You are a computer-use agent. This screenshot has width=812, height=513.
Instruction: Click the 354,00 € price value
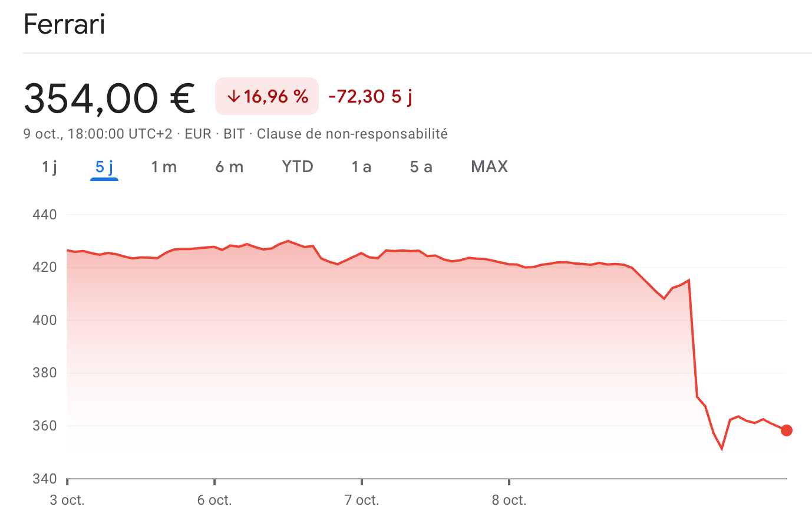[110, 97]
